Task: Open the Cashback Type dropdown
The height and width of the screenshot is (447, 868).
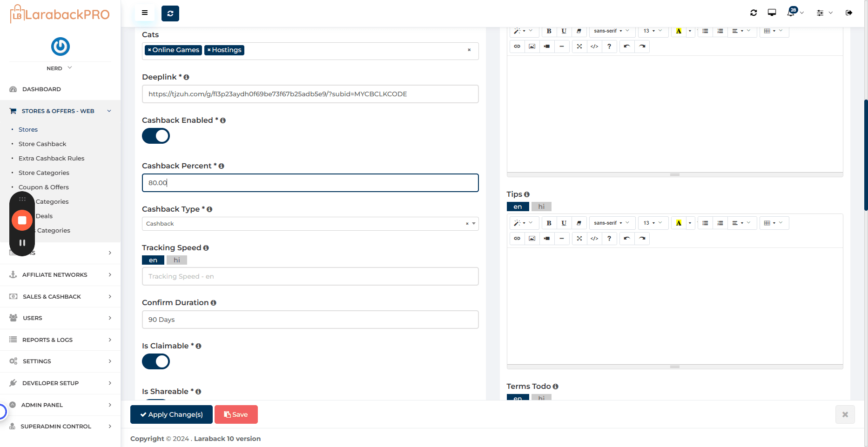Action: coord(310,224)
